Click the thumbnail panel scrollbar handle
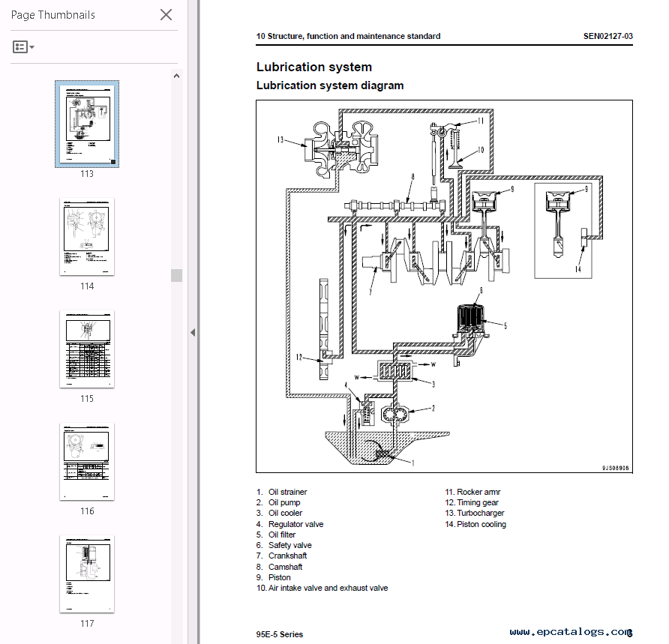Image resolution: width=669 pixels, height=644 pixels. pos(177,275)
